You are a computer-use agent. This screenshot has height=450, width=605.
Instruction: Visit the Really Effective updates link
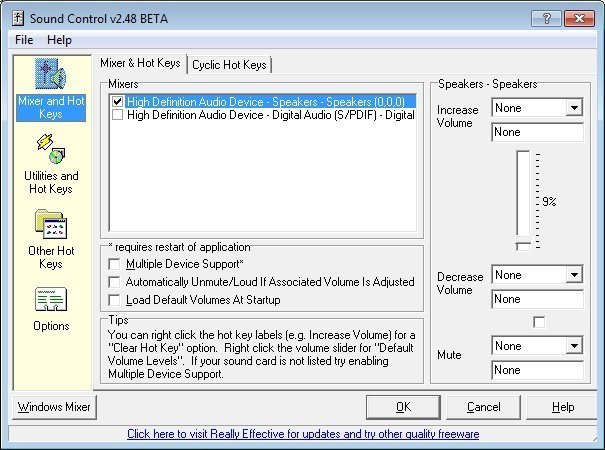point(302,435)
